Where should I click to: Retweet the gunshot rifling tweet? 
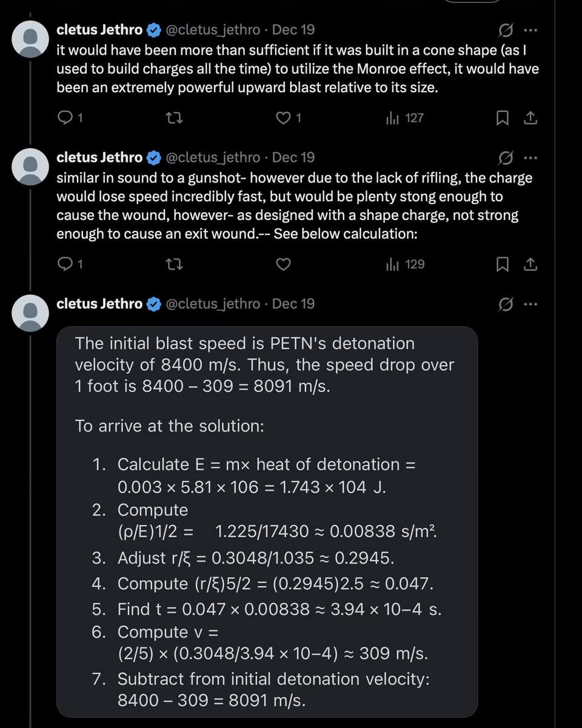coord(174,264)
